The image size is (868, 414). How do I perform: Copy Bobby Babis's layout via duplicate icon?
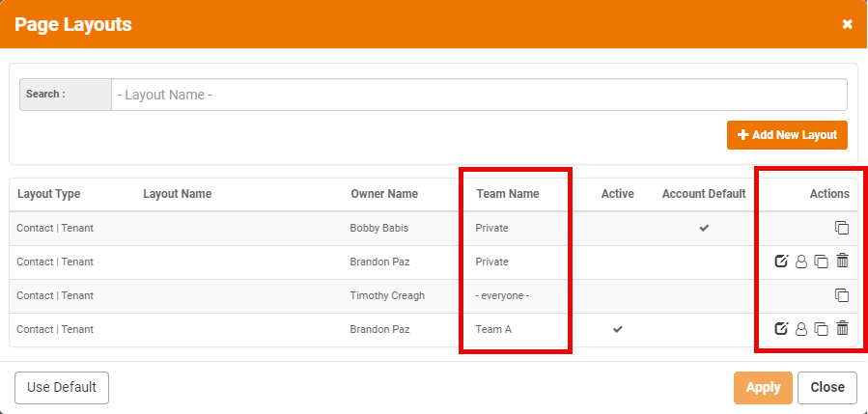pos(841,228)
